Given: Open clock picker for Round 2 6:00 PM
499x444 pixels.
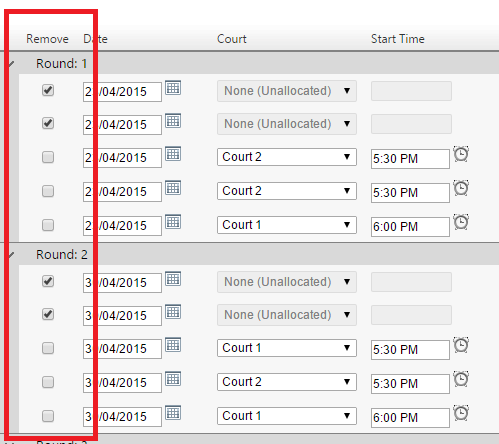Looking at the screenshot, I should (x=461, y=413).
